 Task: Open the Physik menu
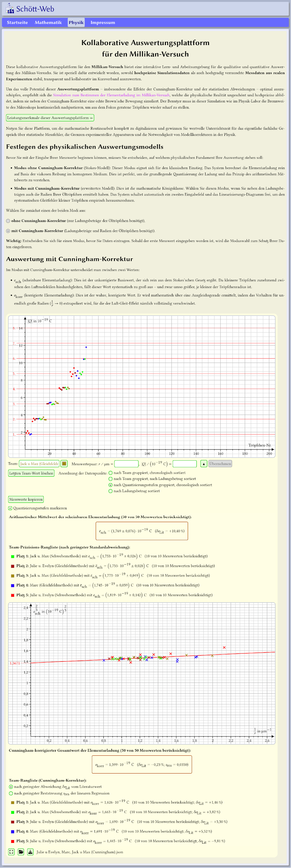pyautogui.click(x=76, y=23)
